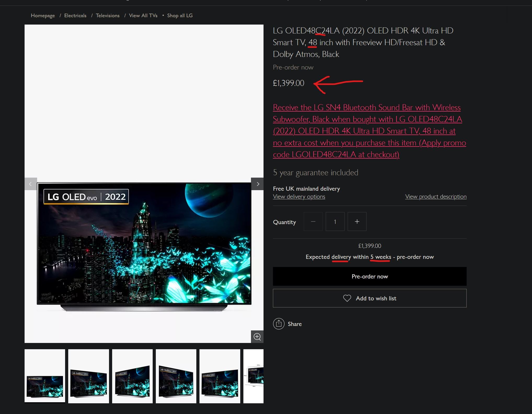Click Shop all LG link

180,15
